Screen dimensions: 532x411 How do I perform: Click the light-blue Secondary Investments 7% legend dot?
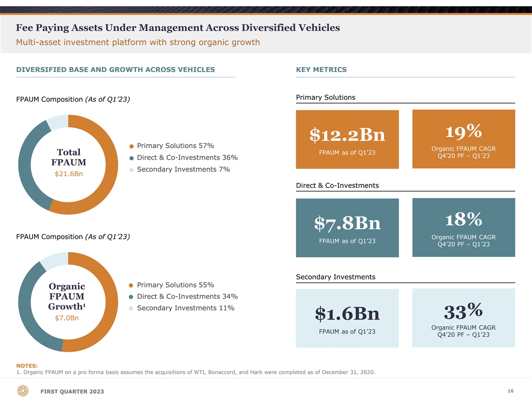pyautogui.click(x=131, y=170)
